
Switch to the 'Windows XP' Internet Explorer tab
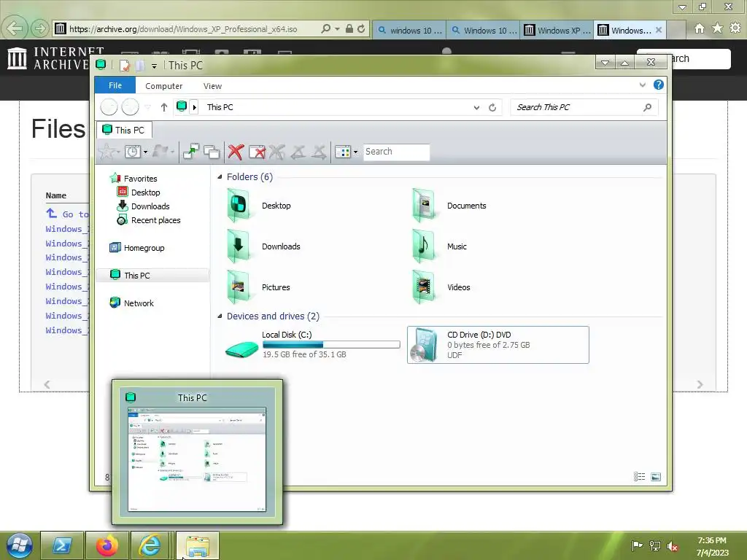tap(557, 30)
